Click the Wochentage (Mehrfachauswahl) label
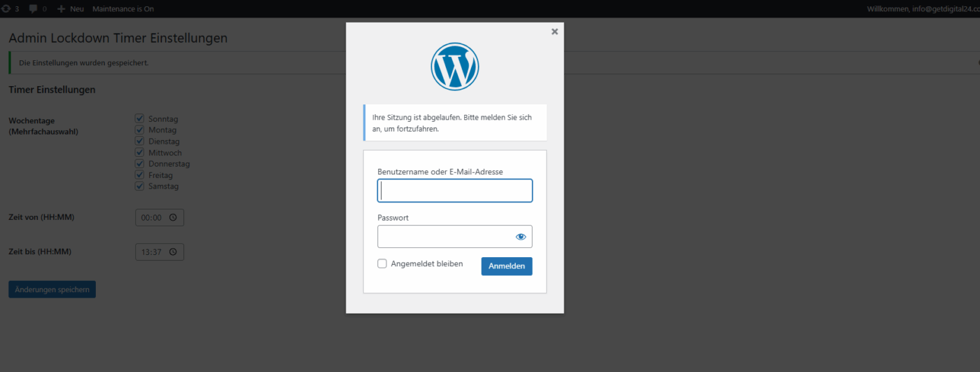Image resolution: width=980 pixels, height=372 pixels. coord(43,126)
